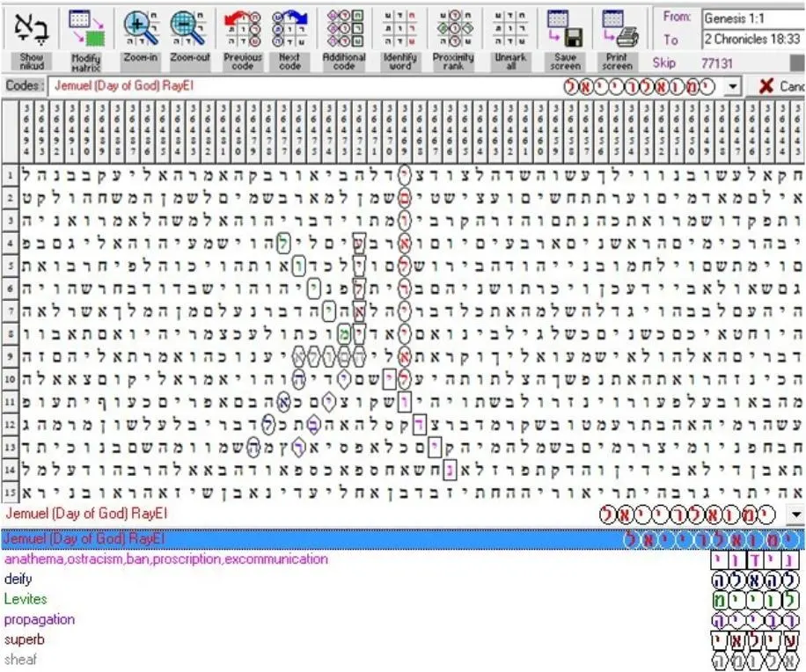
Task: Select the deify row in list
Action: point(403,579)
